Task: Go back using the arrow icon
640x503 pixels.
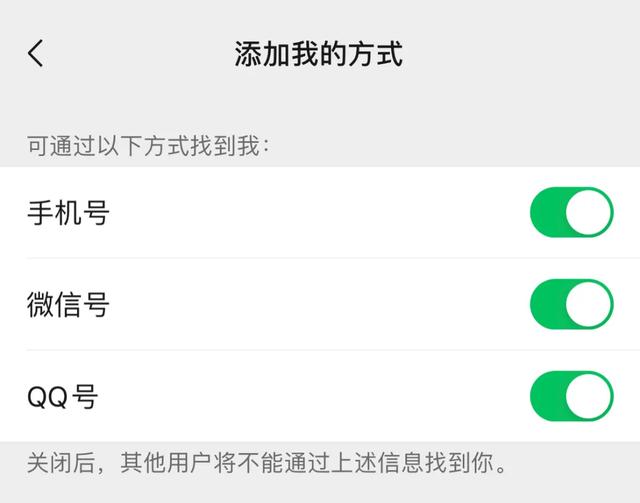Action: click(36, 53)
